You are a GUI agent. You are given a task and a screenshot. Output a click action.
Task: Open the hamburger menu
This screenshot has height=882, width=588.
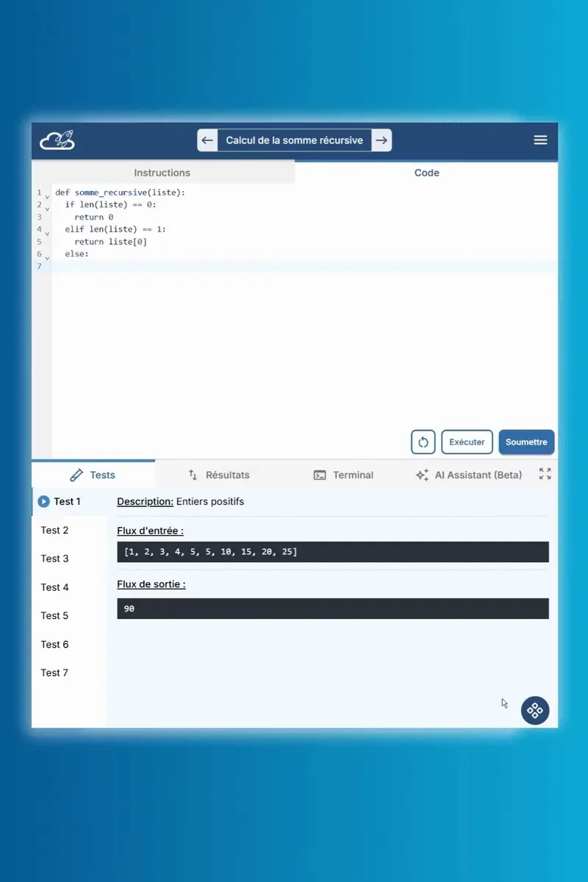click(540, 140)
